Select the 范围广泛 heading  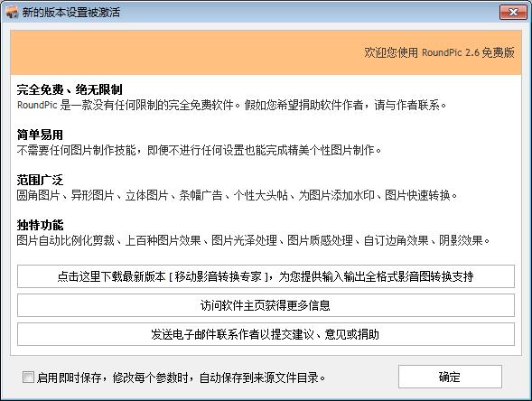pos(40,180)
